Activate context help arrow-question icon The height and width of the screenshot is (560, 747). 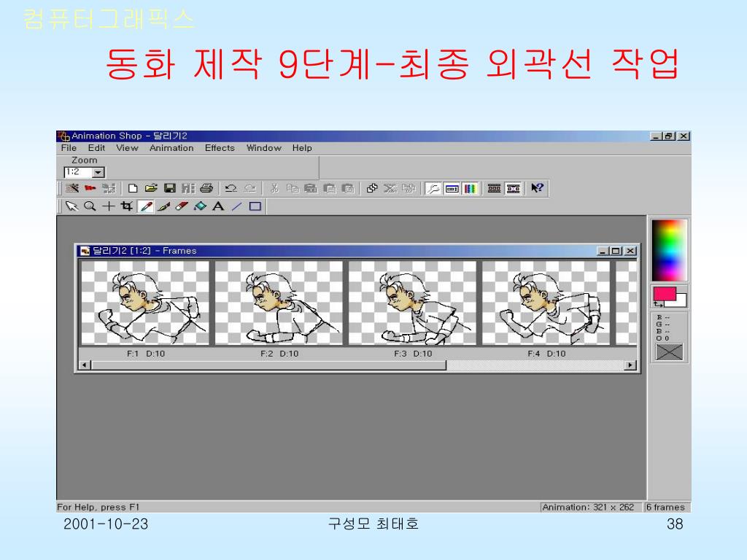pos(537,189)
